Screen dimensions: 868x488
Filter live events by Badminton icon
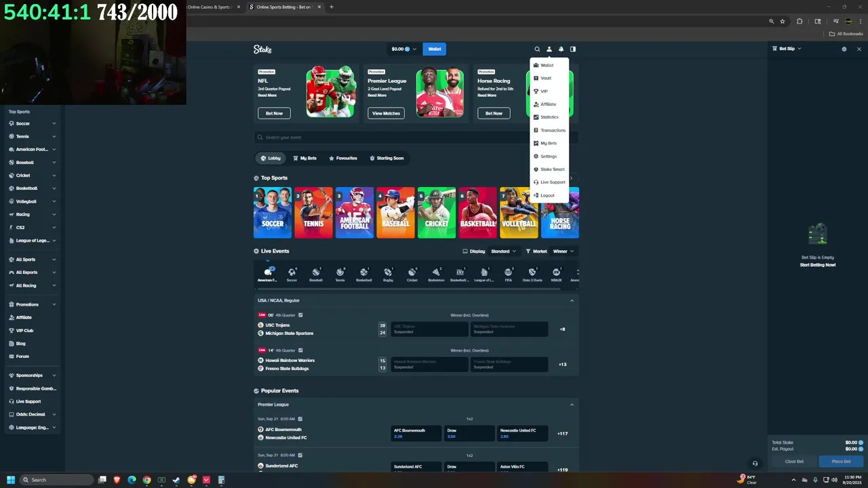click(x=436, y=274)
